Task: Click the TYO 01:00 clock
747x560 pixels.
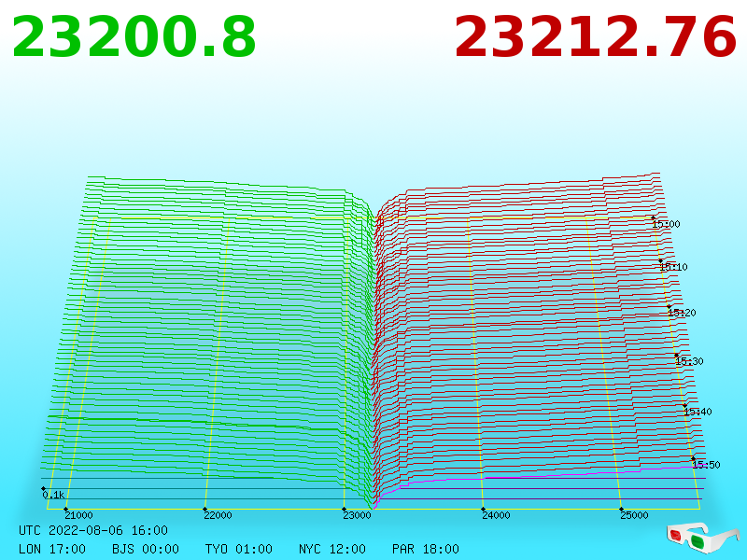Action: tap(239, 549)
